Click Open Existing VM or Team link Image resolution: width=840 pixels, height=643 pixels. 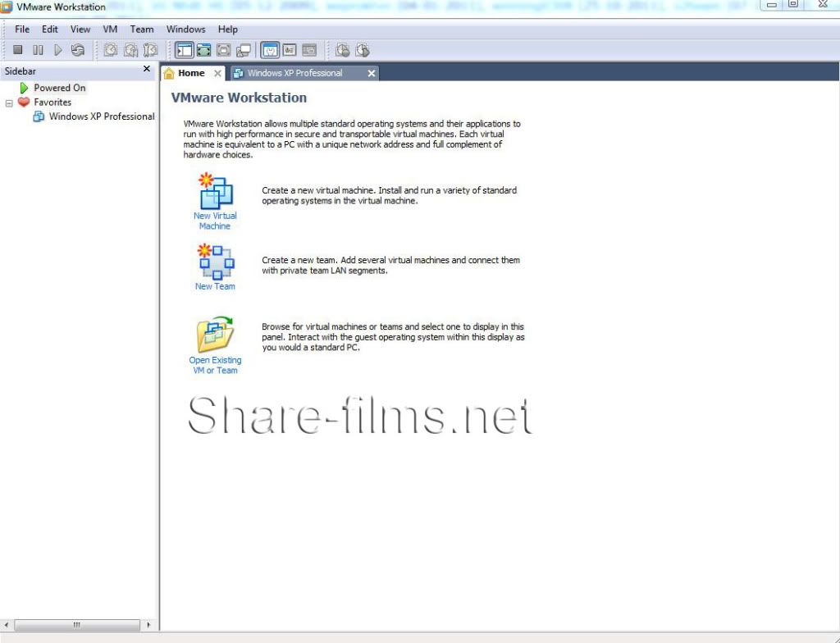215,365
